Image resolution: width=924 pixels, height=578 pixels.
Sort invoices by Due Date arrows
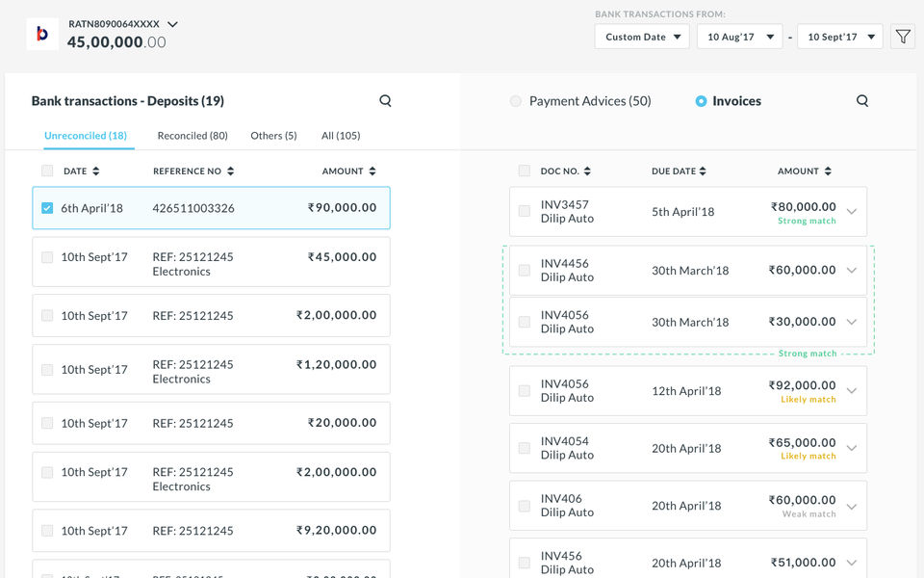point(703,171)
